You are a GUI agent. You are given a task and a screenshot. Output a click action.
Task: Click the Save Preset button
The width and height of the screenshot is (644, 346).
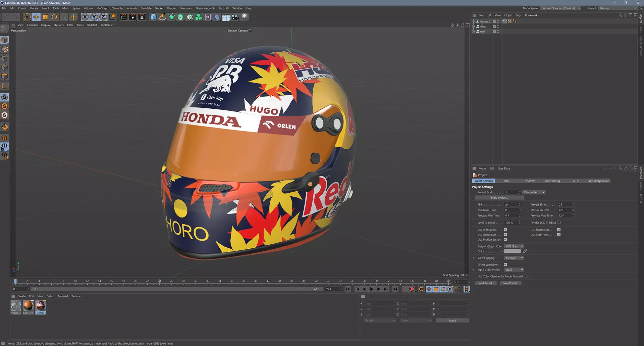[511, 283]
